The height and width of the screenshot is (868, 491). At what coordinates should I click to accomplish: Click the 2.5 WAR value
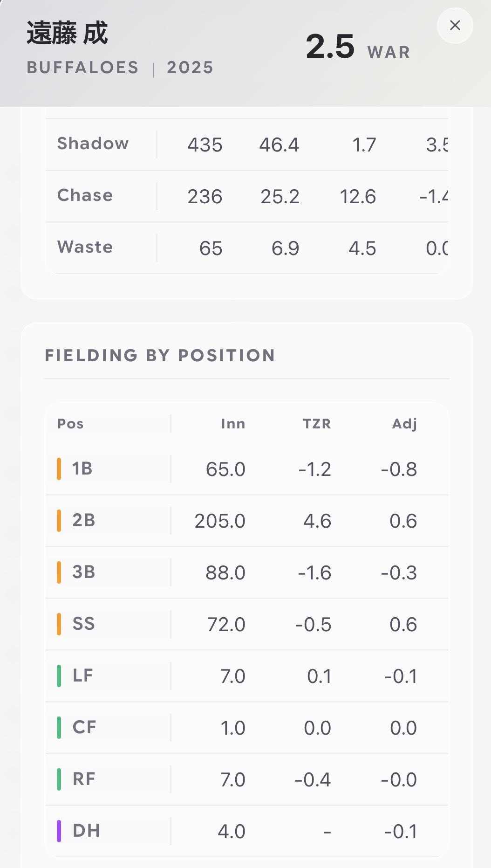(x=358, y=47)
